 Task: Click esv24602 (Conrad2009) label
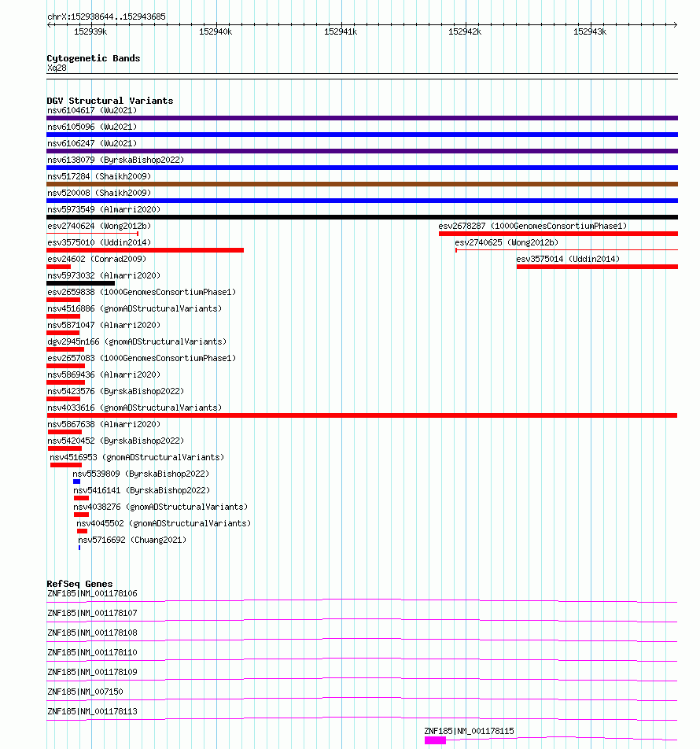pos(97,260)
